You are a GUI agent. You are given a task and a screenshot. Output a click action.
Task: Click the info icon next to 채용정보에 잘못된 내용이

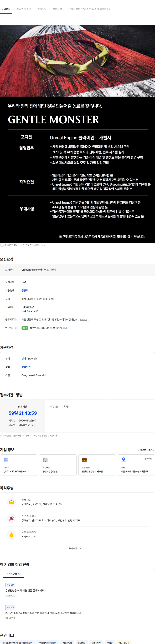(2, 245)
